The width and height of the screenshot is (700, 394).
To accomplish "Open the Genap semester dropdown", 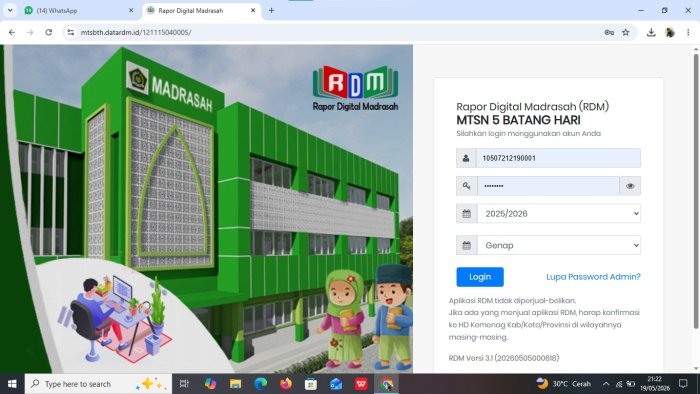I will 559,245.
